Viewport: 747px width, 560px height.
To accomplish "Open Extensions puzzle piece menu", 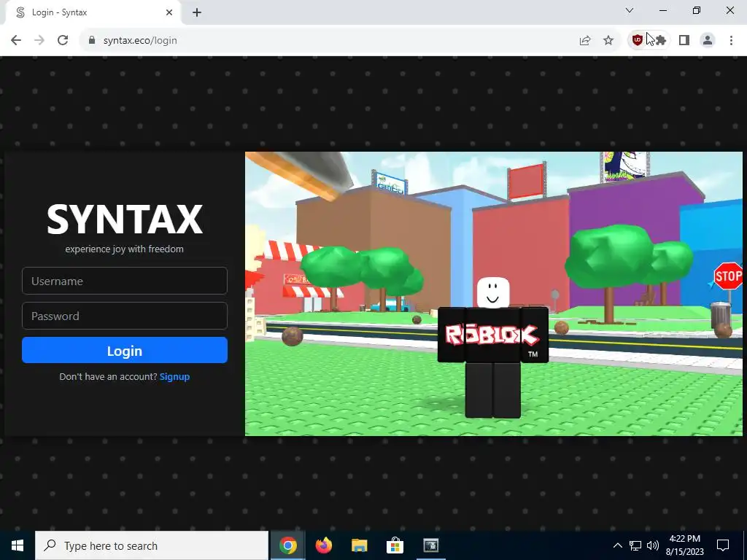I will (661, 41).
